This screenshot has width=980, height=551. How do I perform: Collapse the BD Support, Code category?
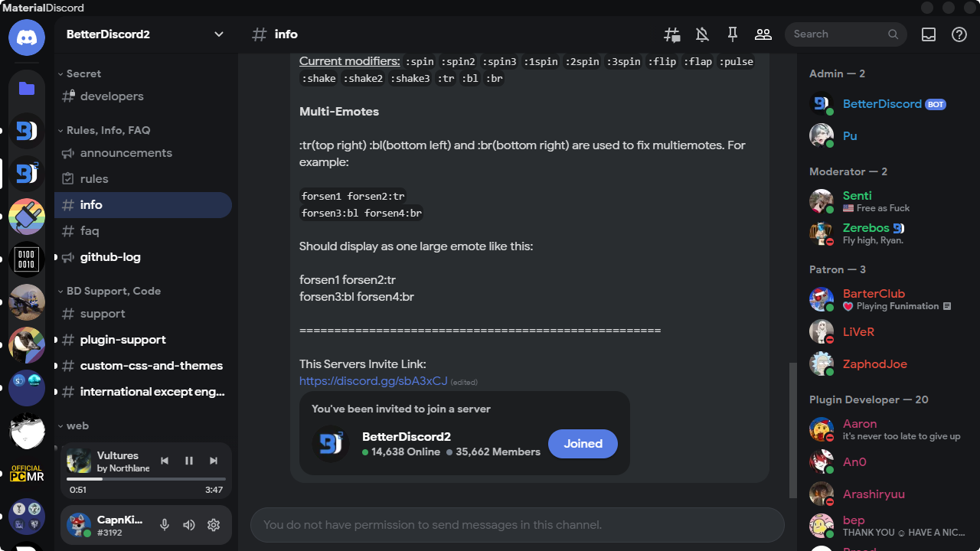113,291
